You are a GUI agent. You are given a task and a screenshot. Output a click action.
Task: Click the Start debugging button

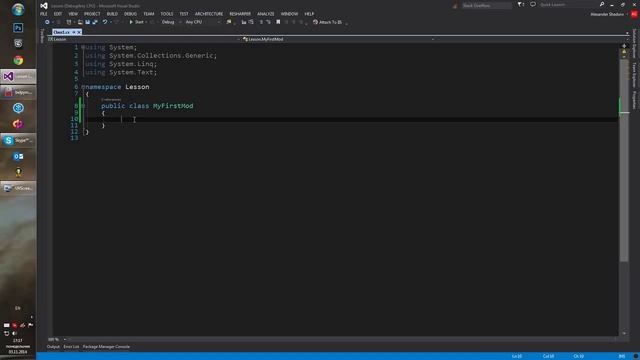coord(137,22)
